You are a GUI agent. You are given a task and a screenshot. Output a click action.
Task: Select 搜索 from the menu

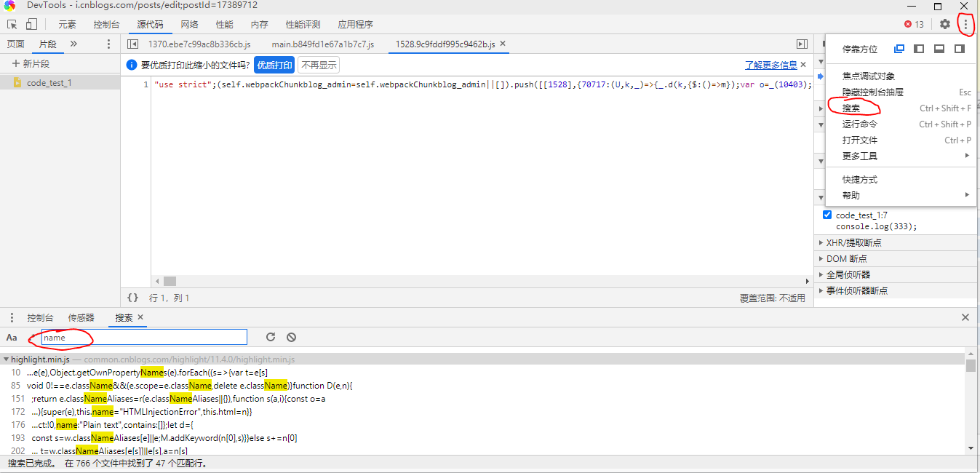901,108
